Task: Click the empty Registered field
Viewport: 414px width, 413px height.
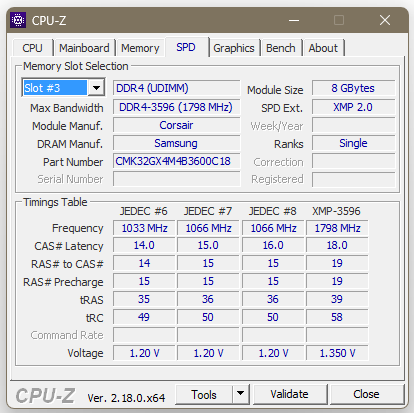Action: 353,179
